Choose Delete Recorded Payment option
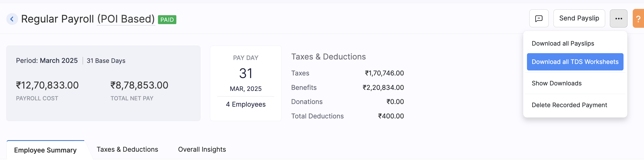This screenshot has height=164, width=644. 569,105
